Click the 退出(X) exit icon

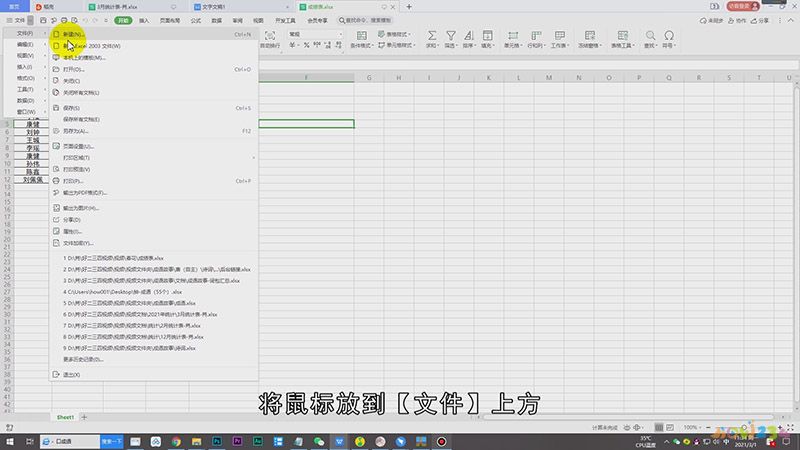56,374
